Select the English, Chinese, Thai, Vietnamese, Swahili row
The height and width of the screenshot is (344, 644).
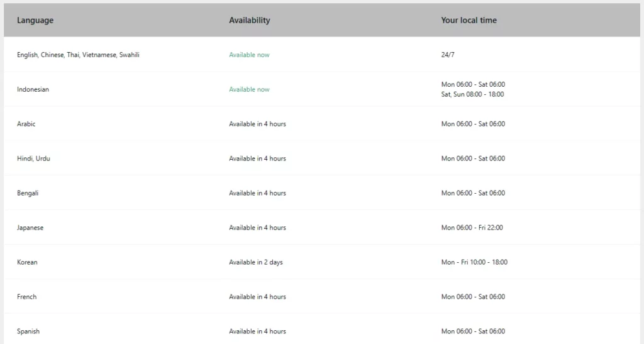pos(78,55)
